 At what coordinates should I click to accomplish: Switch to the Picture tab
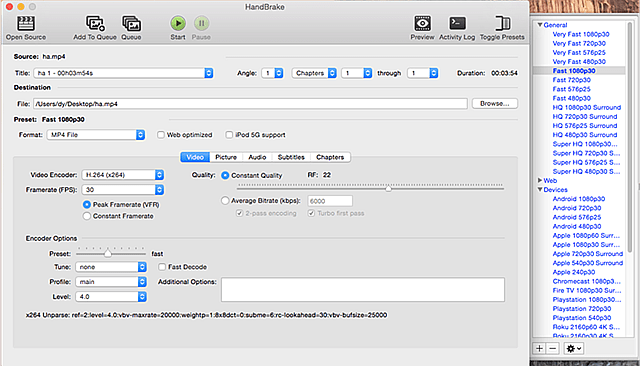point(226,157)
